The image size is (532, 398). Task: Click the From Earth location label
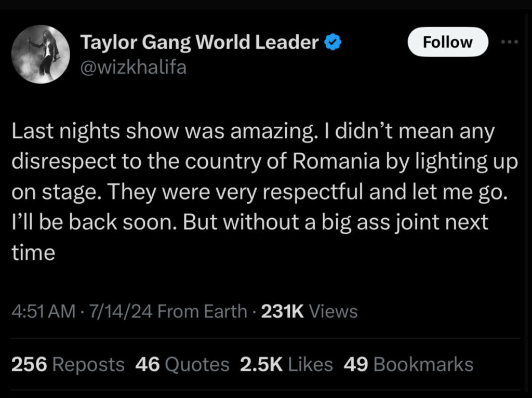(x=202, y=311)
